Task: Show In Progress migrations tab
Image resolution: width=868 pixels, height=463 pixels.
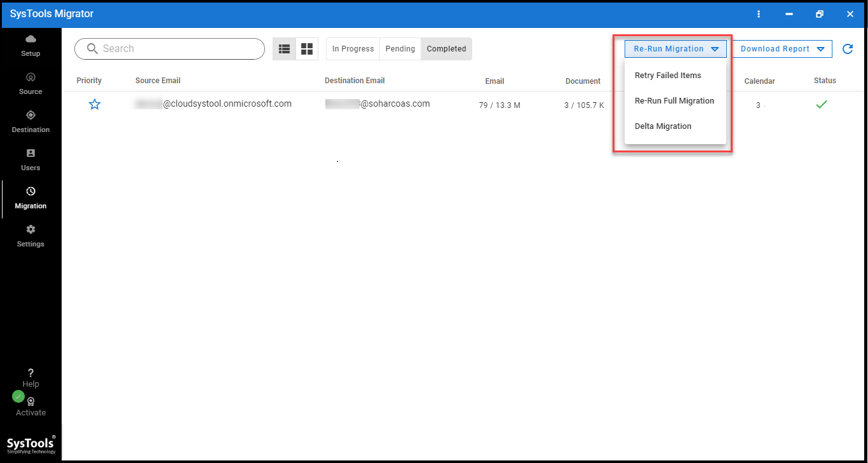Action: 353,49
